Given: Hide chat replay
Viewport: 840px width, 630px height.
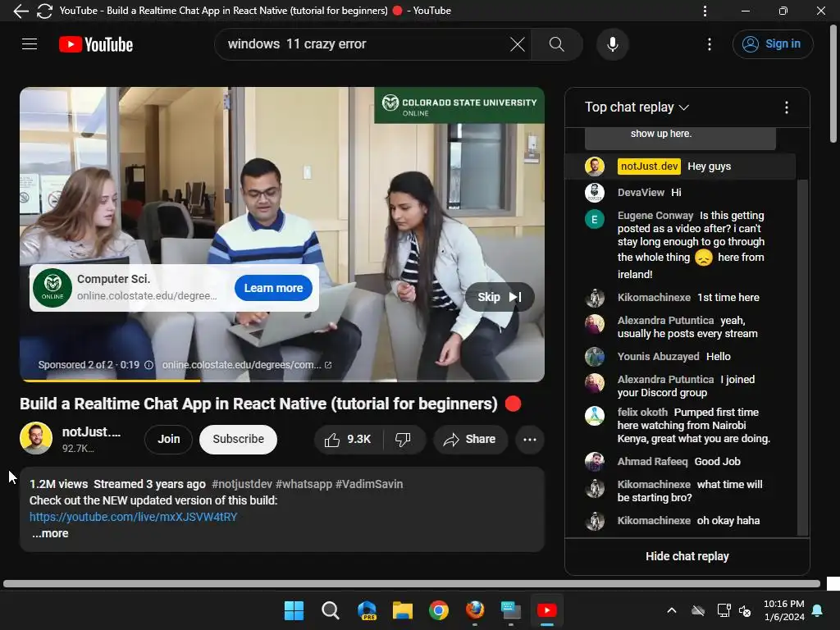Looking at the screenshot, I should (687, 556).
